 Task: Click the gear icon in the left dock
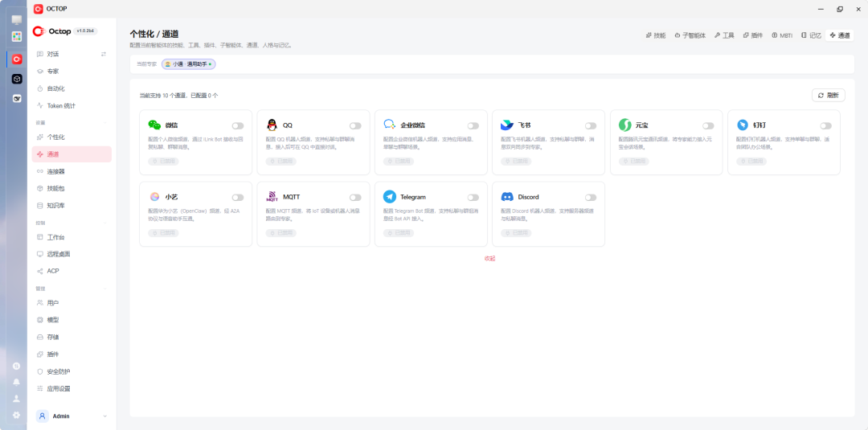17,415
